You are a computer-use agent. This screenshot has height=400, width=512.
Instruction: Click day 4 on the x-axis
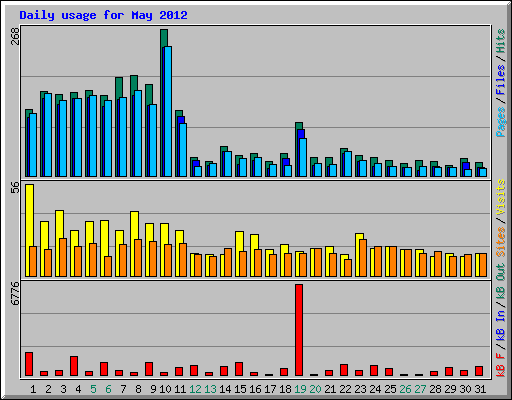click(78, 389)
